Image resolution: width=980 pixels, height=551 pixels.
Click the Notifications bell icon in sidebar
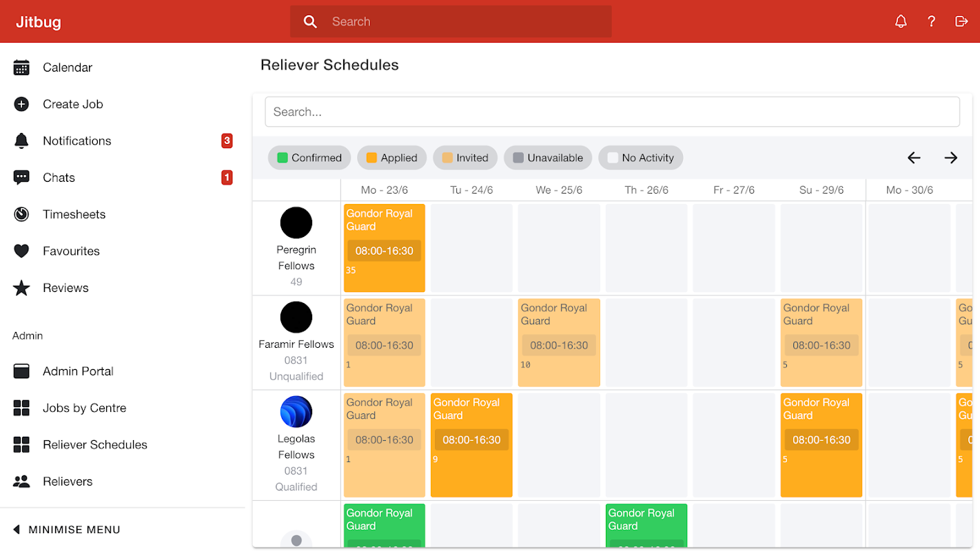point(21,141)
